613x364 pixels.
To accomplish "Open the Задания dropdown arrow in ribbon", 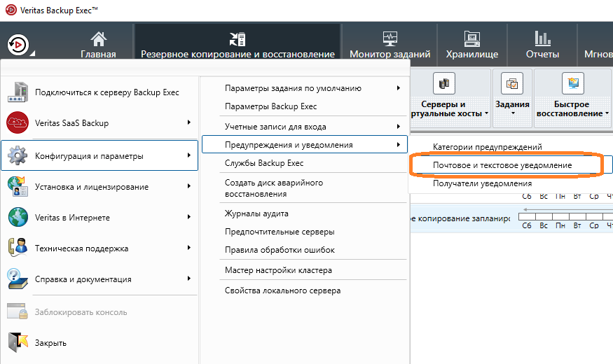I will click(x=513, y=113).
